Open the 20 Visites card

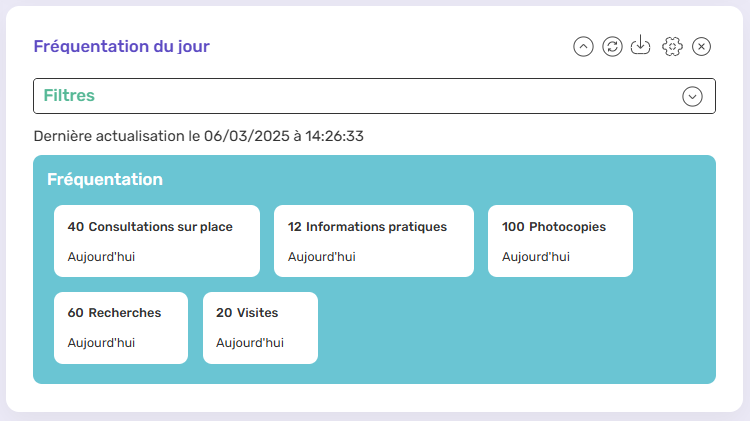(260, 327)
